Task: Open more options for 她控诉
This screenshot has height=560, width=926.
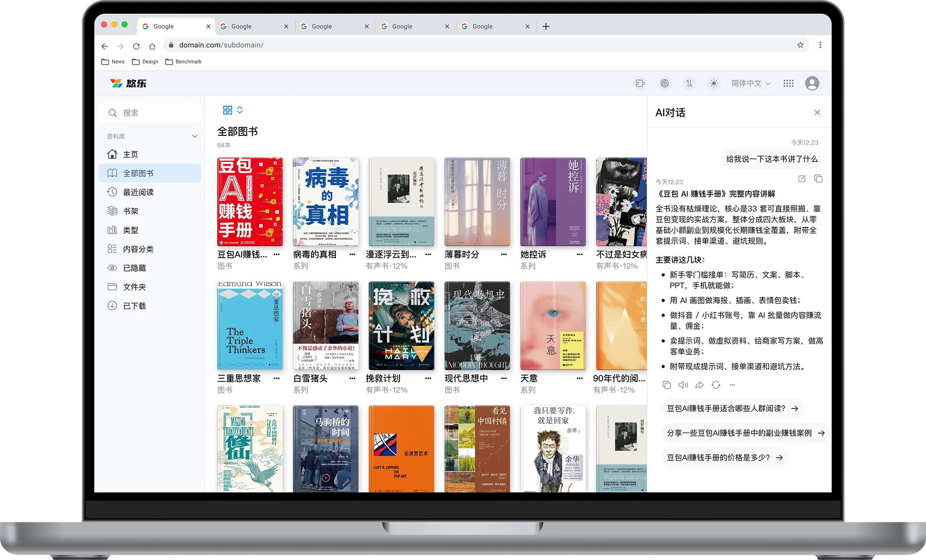Action: (580, 255)
